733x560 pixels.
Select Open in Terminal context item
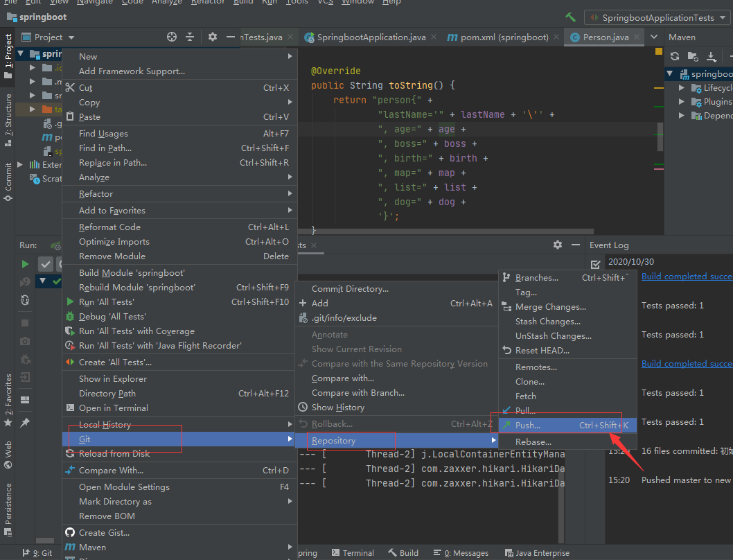(179, 408)
